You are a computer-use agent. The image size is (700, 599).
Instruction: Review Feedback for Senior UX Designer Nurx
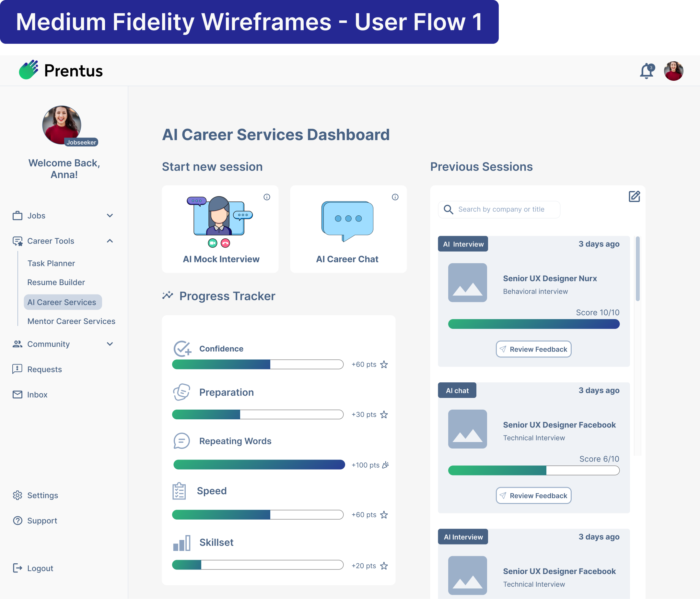tap(534, 349)
